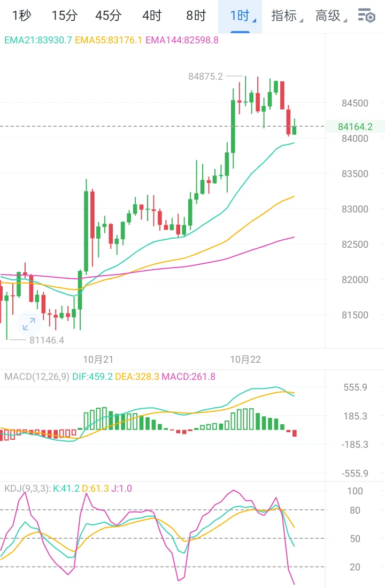Viewport: 385px width, 588px height.
Task: Tap the 82500 price axis label
Action: point(355,244)
